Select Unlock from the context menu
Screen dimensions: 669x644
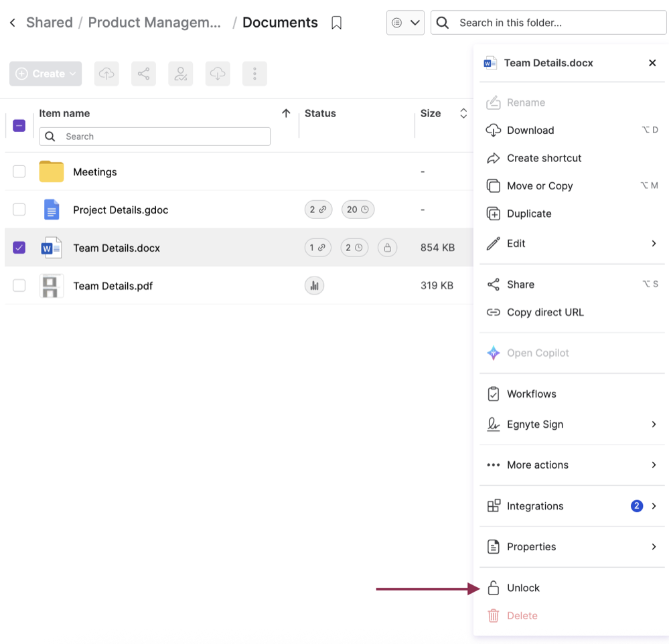tap(523, 588)
